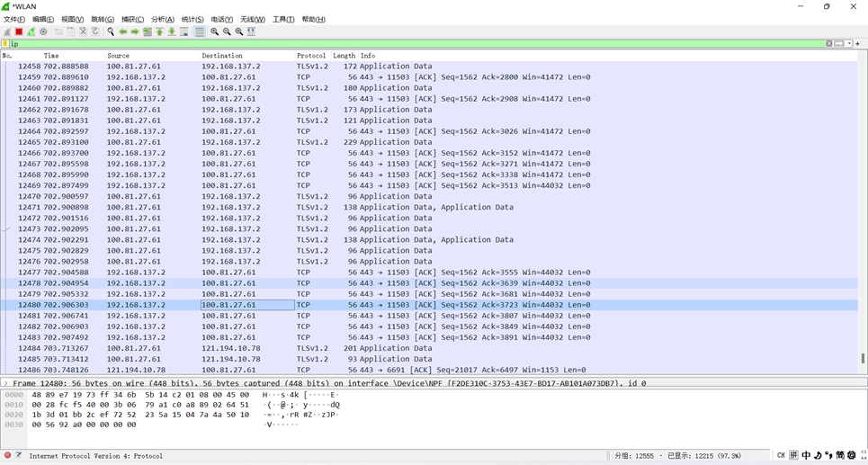Viewport: 868px width, 465px height.
Task: Reset text to normal size
Action: (239, 31)
